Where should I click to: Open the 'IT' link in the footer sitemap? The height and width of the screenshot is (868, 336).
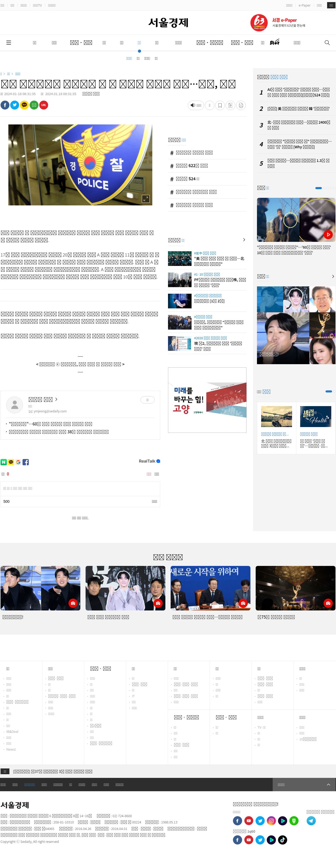pyautogui.click(x=133, y=696)
